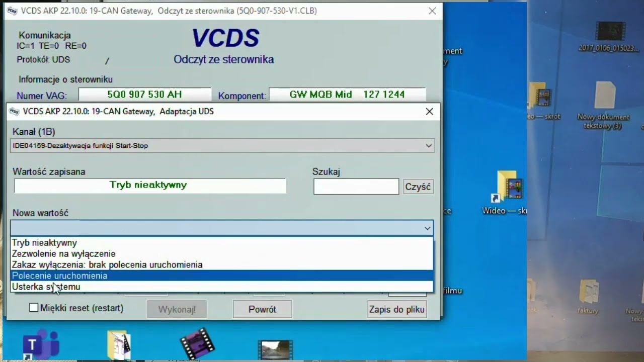Select 'Polecenie uruchomienia' list entry
This screenshot has height=362, width=644.
click(x=221, y=276)
